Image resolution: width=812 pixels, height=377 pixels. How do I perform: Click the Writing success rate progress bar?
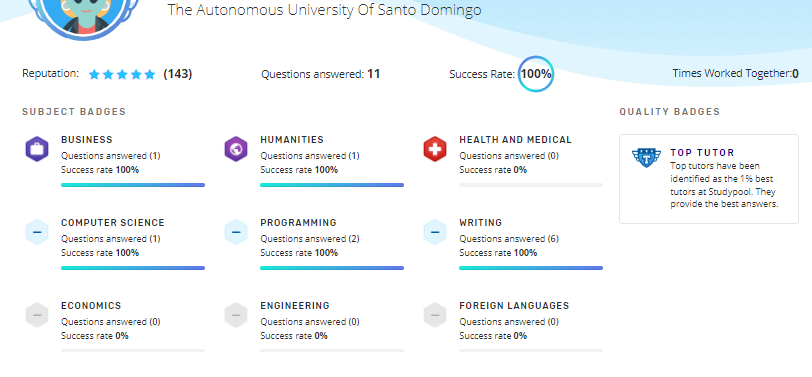(x=531, y=268)
